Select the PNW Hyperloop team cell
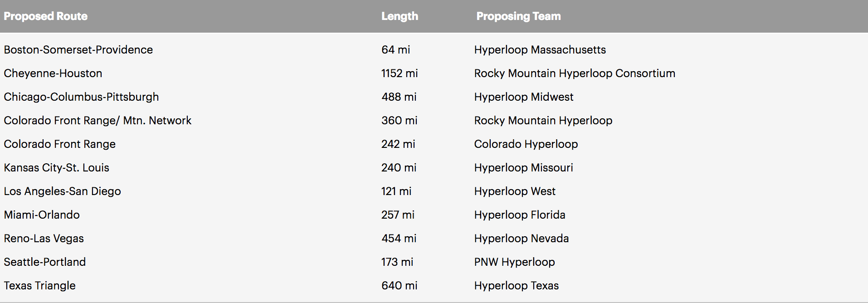 [514, 262]
